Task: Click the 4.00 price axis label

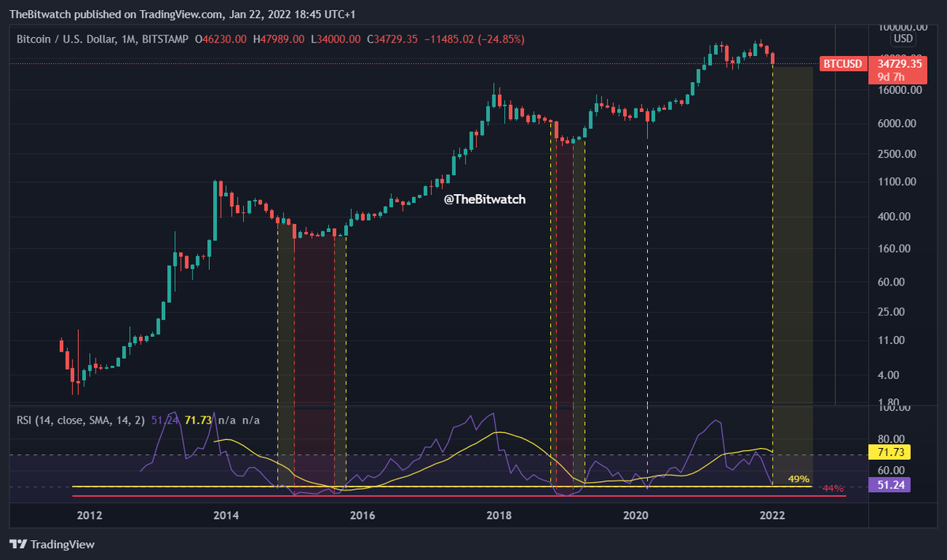Action: (889, 375)
